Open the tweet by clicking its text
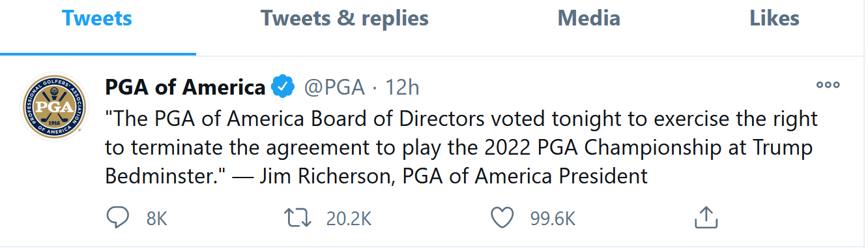The width and height of the screenshot is (868, 248). pyautogui.click(x=461, y=147)
